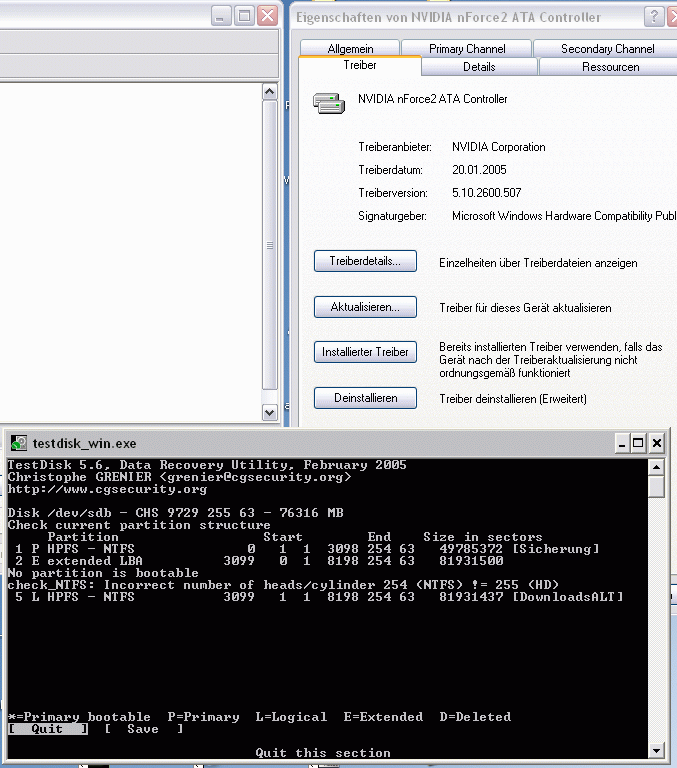The height and width of the screenshot is (768, 677).
Task: Click the testdisk_win.exe title text
Action: click(84, 443)
